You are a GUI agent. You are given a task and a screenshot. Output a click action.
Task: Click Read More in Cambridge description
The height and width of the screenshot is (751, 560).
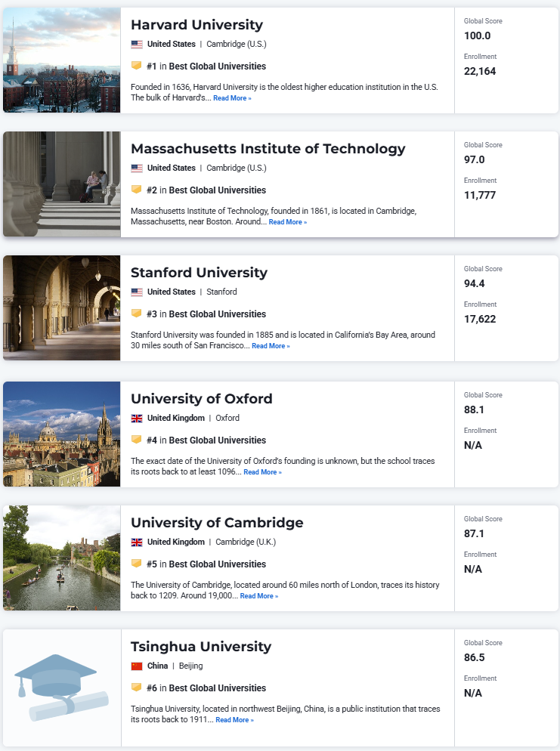pos(259,596)
